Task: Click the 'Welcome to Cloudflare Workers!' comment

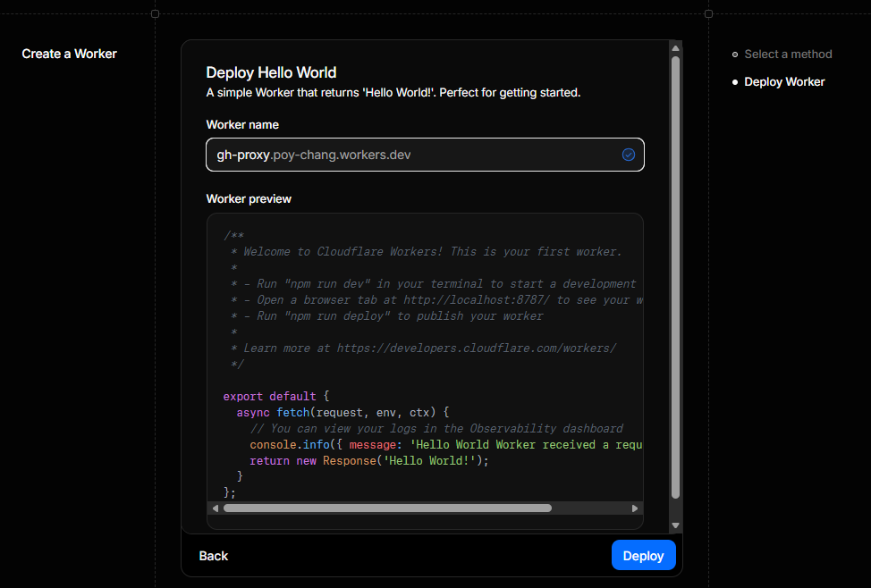Action: (426, 251)
